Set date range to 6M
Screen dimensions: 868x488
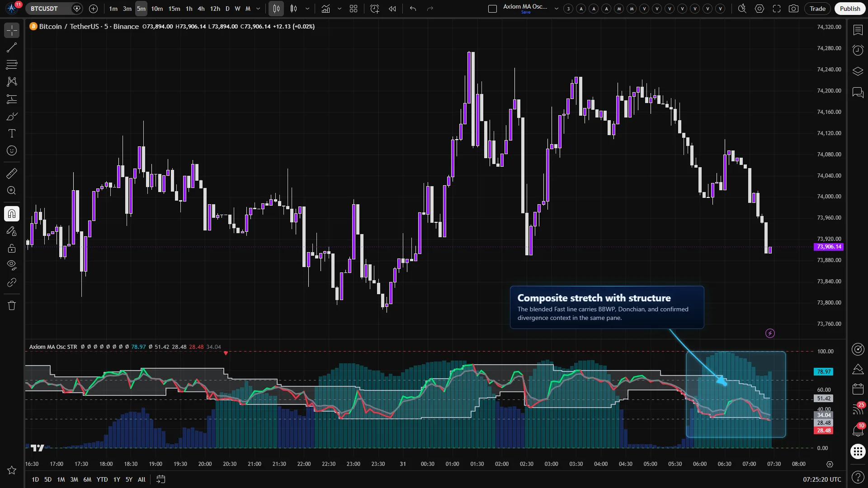click(87, 479)
